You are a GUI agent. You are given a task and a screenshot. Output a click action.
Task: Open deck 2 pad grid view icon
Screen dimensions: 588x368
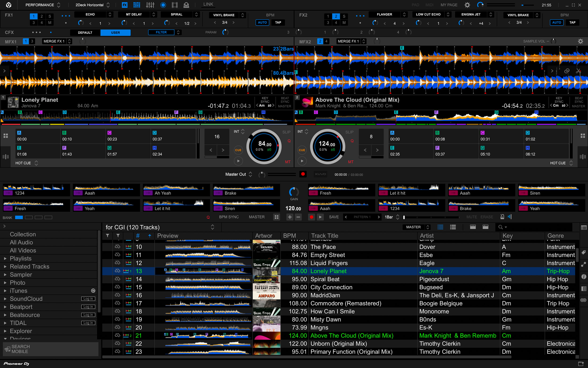(583, 136)
